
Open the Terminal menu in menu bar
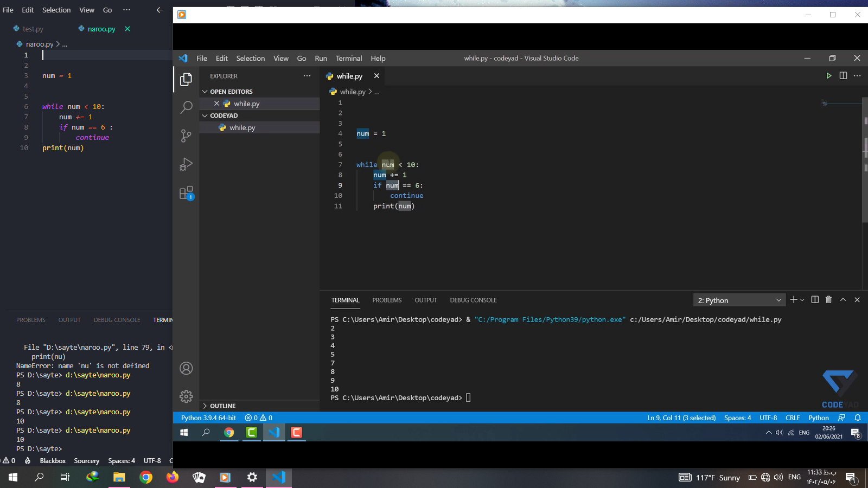pyautogui.click(x=348, y=59)
